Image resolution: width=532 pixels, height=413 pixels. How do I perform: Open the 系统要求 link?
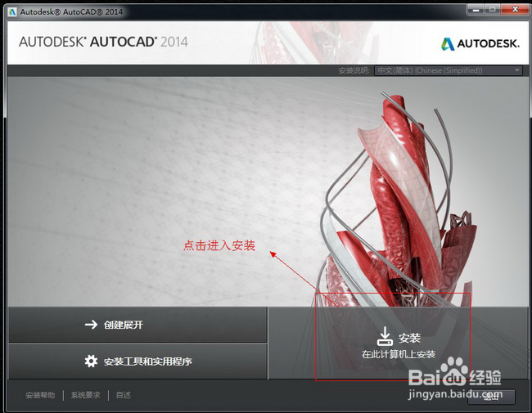point(85,395)
